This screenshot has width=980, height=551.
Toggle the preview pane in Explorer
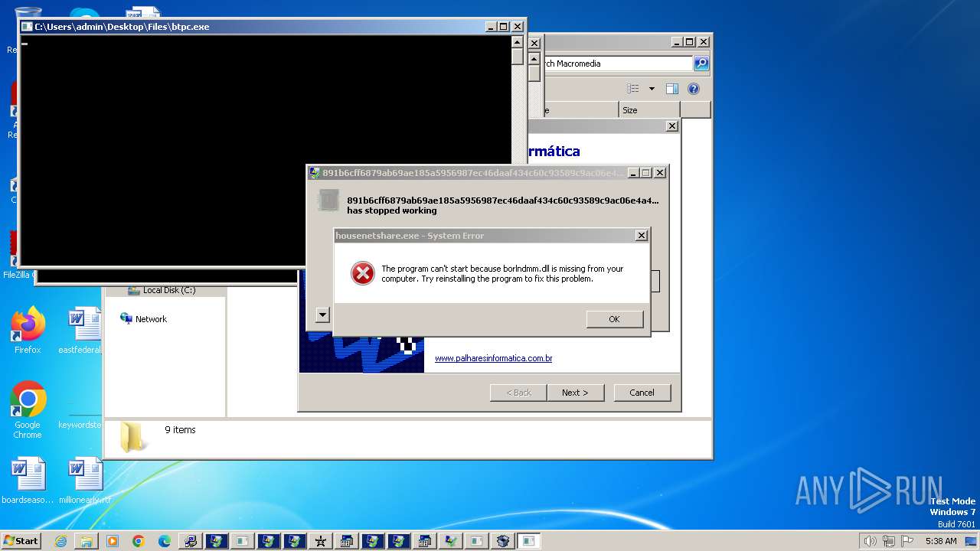(672, 89)
